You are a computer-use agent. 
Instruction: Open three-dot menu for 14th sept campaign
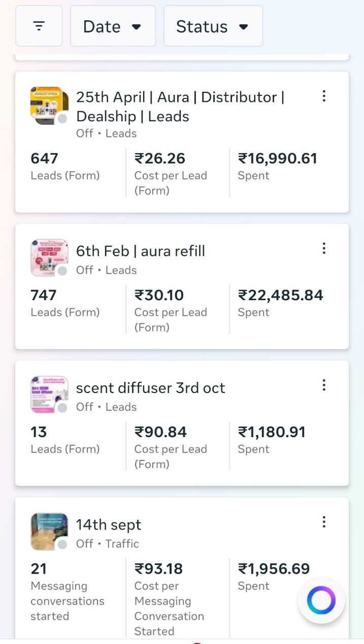click(324, 522)
